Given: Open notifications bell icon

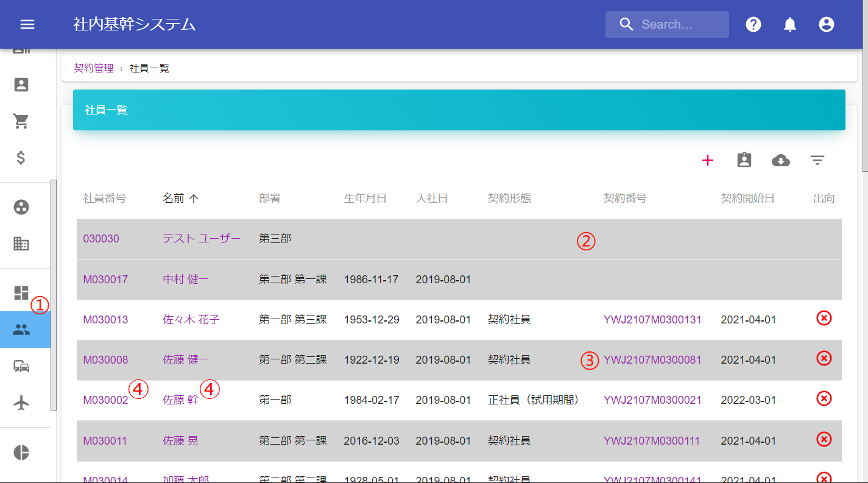Looking at the screenshot, I should coord(790,24).
